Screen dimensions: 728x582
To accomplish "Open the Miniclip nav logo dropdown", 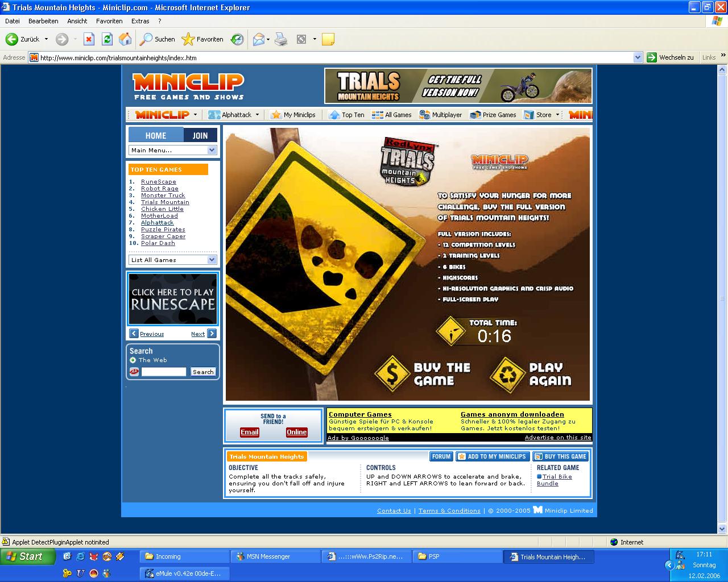I will pyautogui.click(x=195, y=115).
